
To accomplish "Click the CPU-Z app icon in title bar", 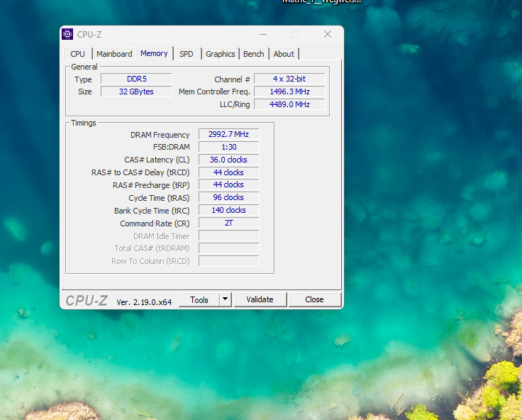I will 67,34.
